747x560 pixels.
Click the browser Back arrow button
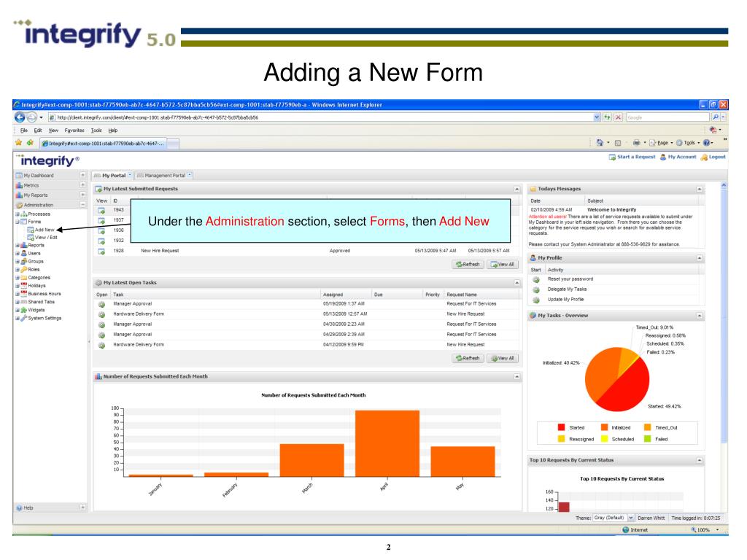(20, 117)
